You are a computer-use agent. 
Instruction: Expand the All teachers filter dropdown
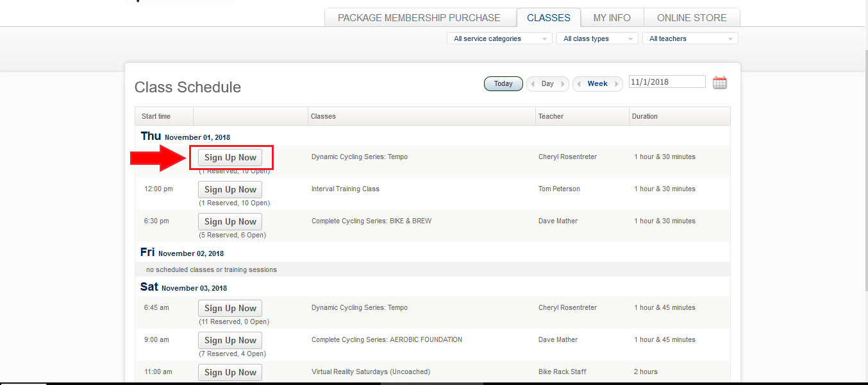(690, 38)
